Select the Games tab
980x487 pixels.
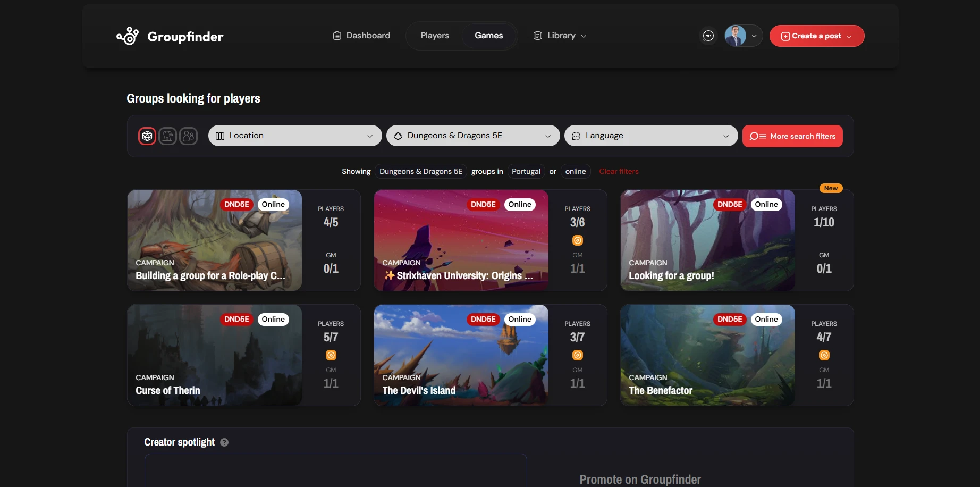(x=489, y=36)
